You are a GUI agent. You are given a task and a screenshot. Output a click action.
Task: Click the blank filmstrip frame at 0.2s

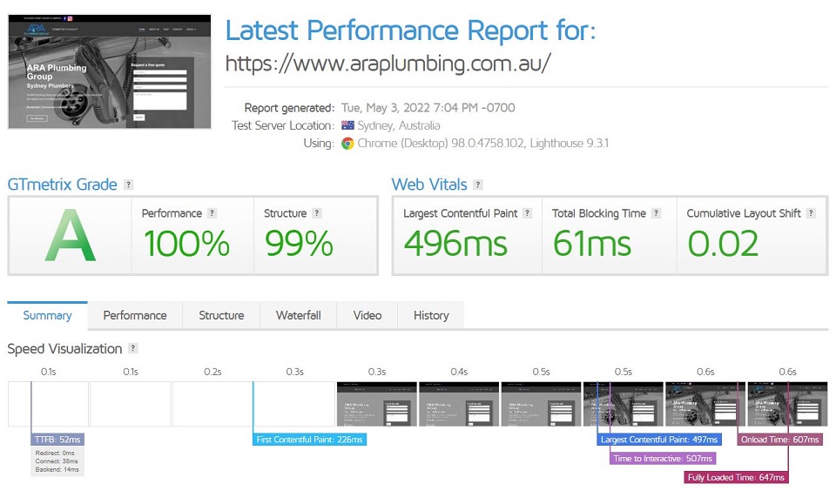[212, 404]
